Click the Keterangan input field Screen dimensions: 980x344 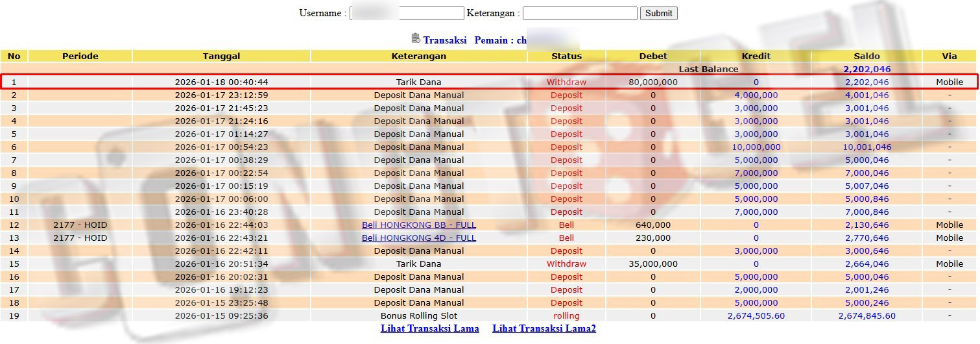tap(580, 13)
